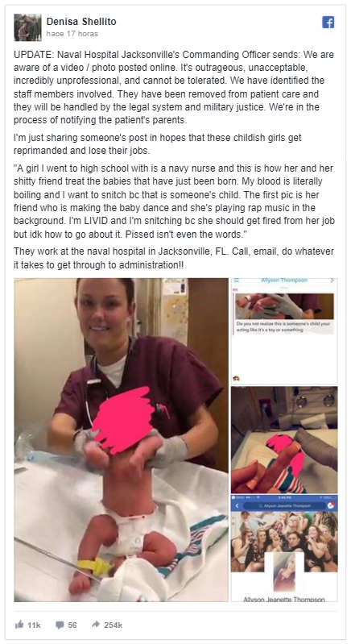
Task: View the 11k likes count
Action: point(34,625)
